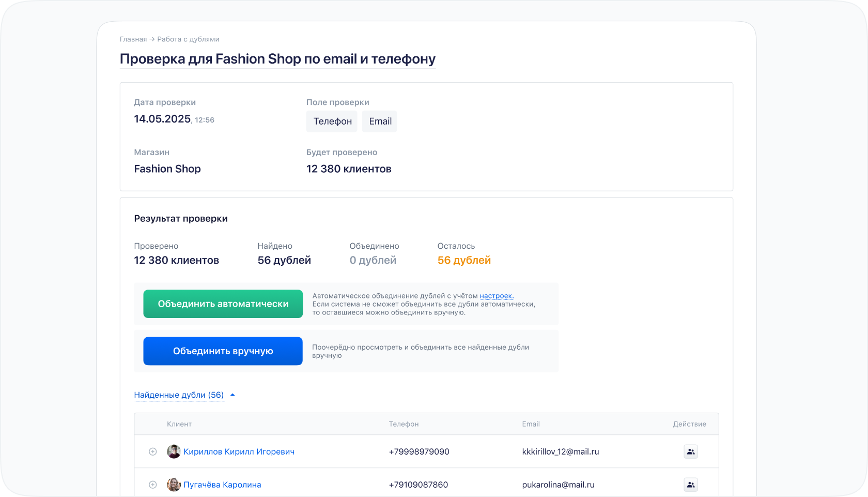The image size is (868, 497).
Task: Click email kkkirillov_12@mail.ru
Action: (x=561, y=451)
